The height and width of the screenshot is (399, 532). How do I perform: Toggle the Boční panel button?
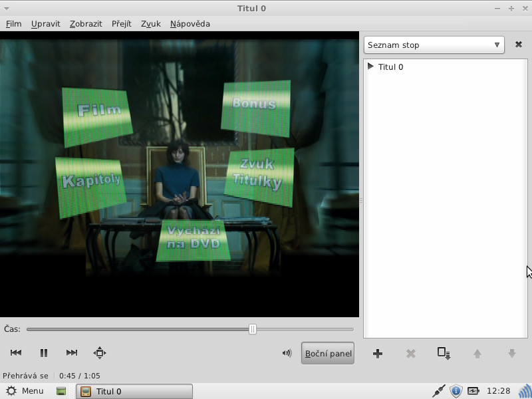328,353
